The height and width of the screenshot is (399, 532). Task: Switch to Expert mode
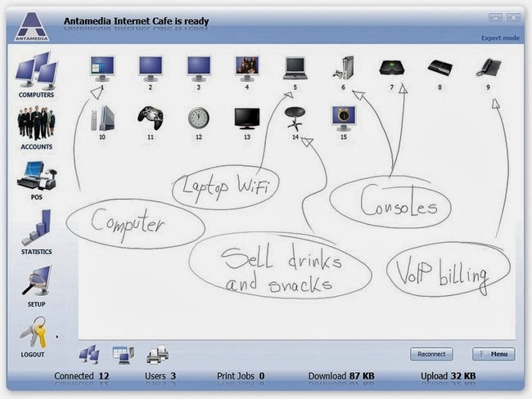[x=500, y=38]
